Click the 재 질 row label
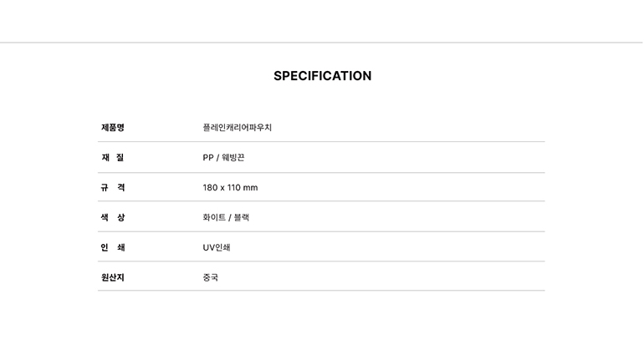The height and width of the screenshot is (355, 644). coord(113,158)
